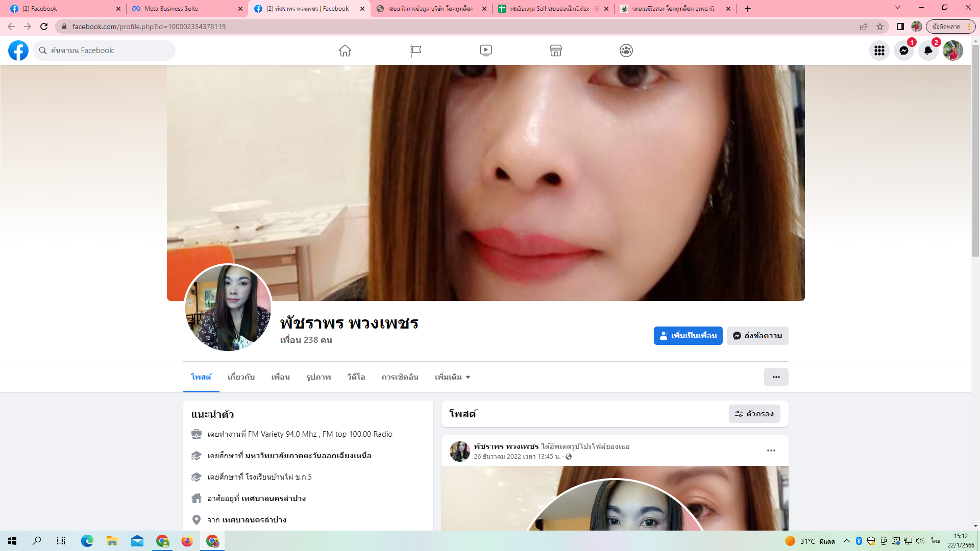Image resolution: width=980 pixels, height=551 pixels.
Task: Open the Groups icon in top navigation
Action: (626, 51)
